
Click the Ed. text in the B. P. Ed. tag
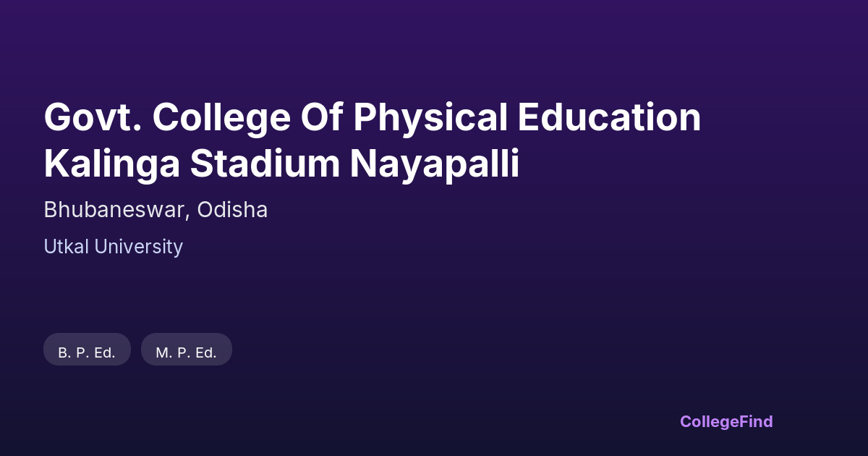(105, 352)
